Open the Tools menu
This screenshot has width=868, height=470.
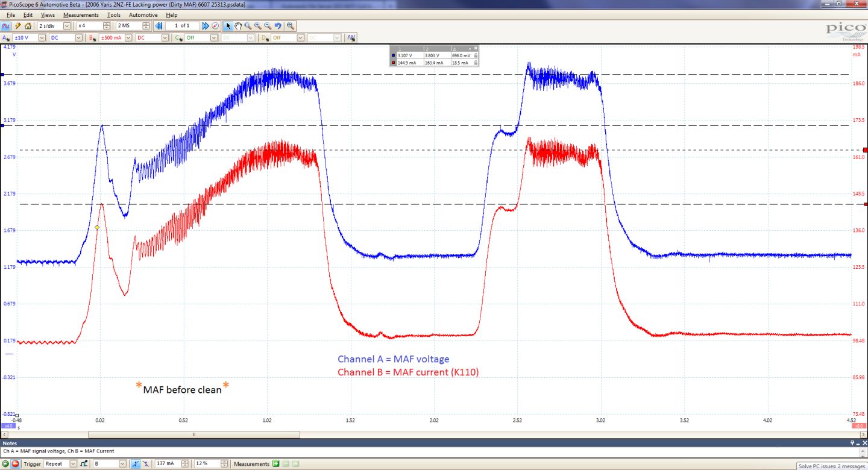[x=114, y=14]
